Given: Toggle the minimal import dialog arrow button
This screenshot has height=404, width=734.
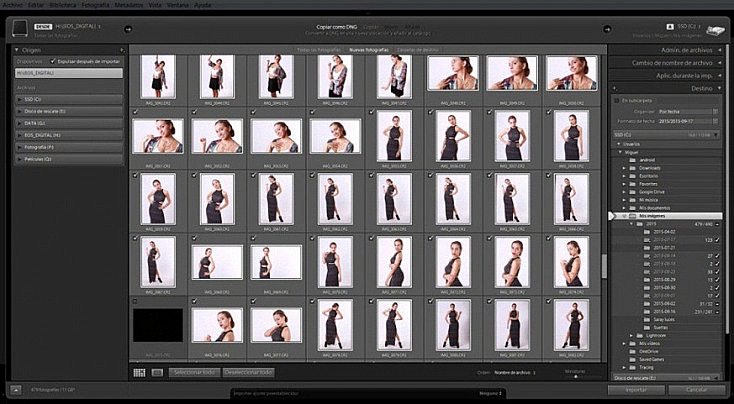Looking at the screenshot, I should (15, 389).
